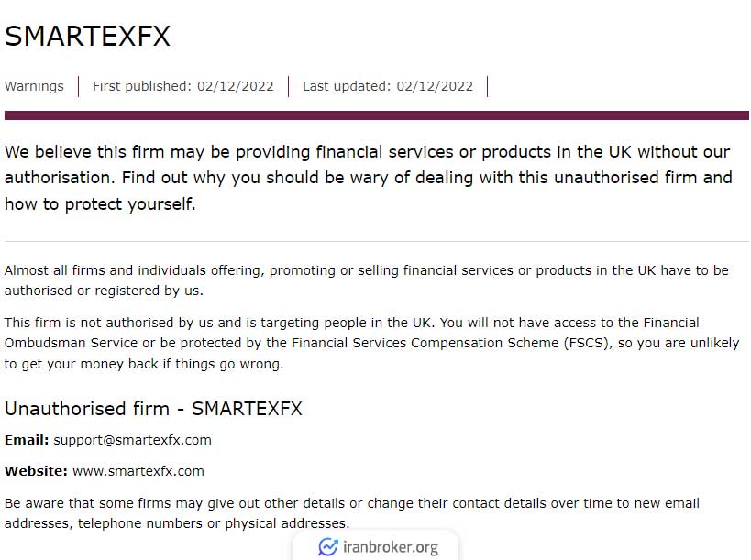751x560 pixels.
Task: Click the bold intro paragraph about authorisation
Action: 369,178
